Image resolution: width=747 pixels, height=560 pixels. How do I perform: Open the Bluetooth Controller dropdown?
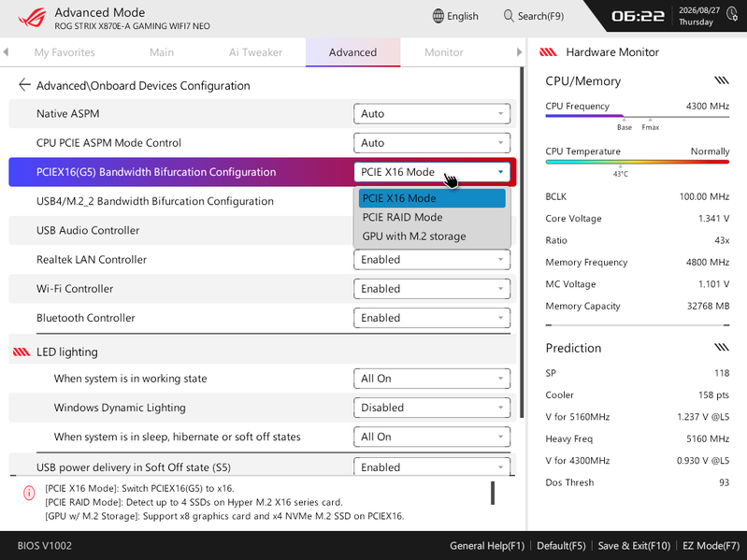point(432,318)
